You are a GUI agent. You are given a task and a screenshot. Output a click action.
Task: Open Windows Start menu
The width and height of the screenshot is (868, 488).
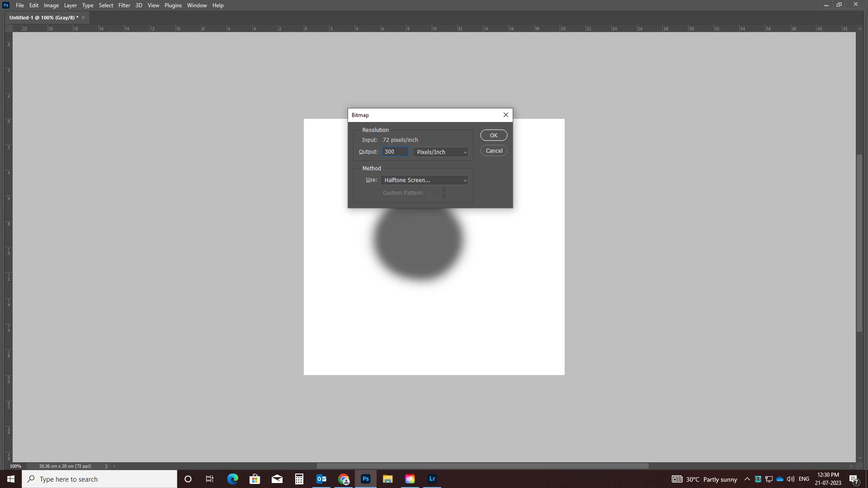point(11,479)
